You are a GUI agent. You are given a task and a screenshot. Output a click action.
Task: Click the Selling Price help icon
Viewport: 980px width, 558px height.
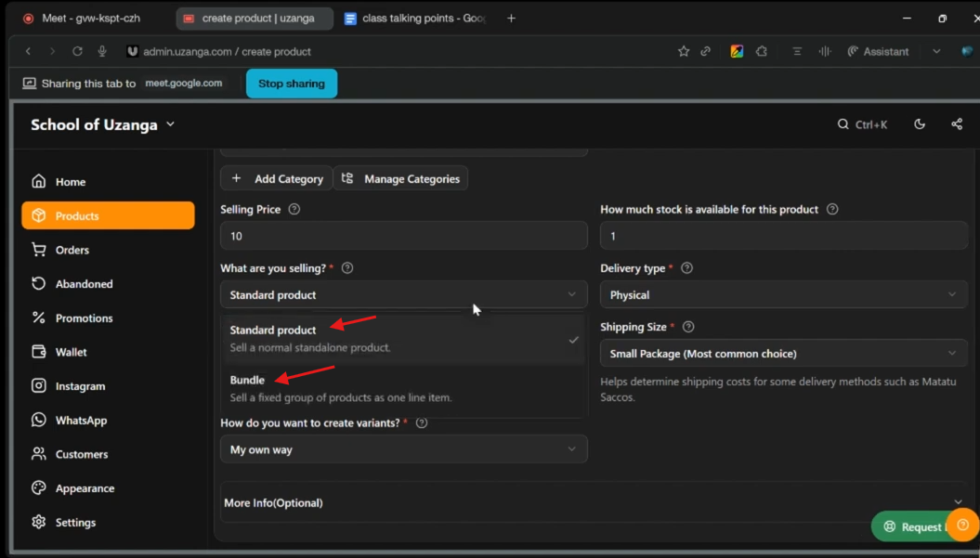(294, 209)
